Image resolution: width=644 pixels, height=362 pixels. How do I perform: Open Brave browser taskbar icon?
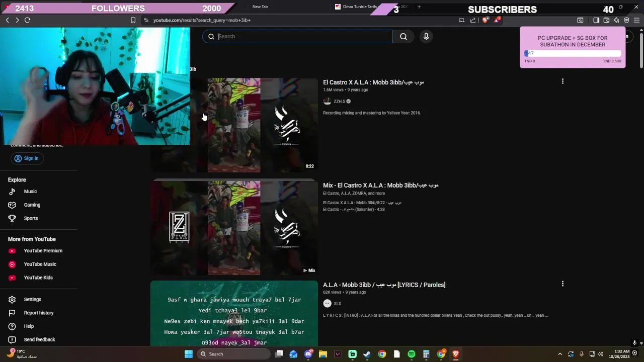(x=456, y=354)
